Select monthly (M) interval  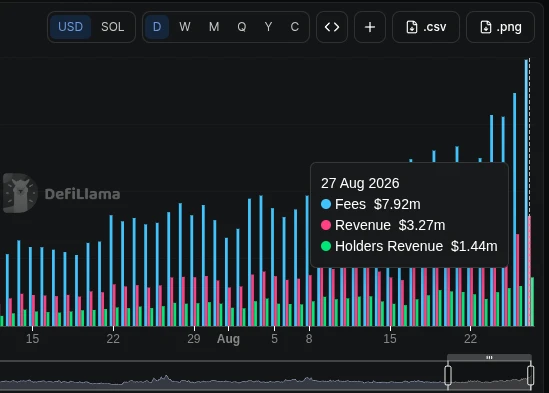point(214,27)
